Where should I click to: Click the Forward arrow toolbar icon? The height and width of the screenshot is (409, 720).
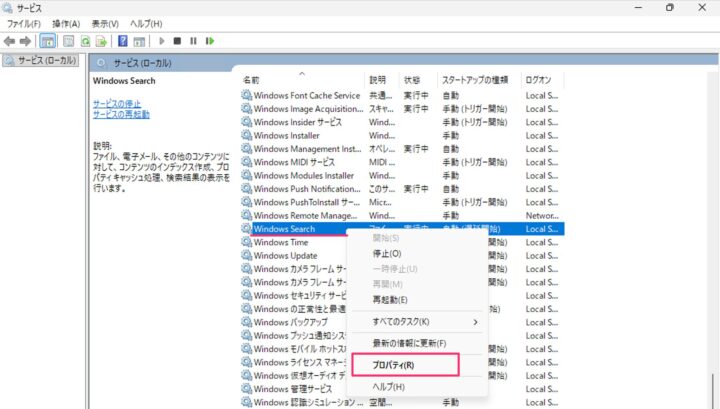click(x=25, y=41)
